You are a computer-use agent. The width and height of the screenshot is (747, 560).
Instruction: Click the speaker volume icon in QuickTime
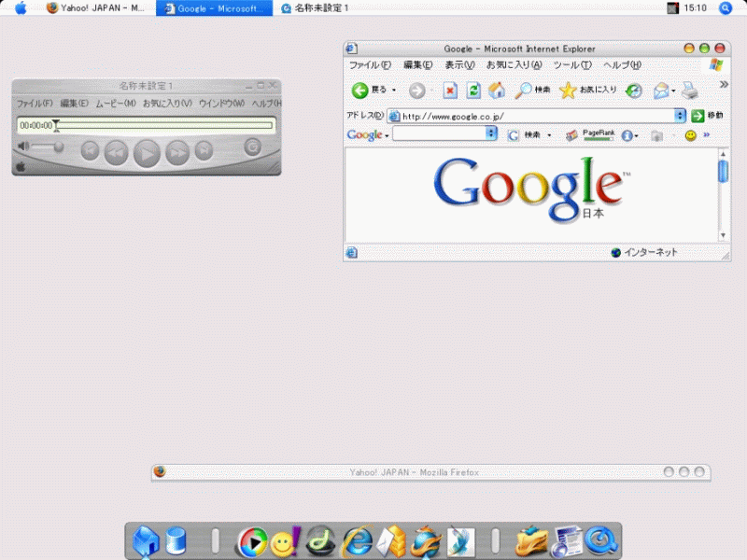click(23, 146)
